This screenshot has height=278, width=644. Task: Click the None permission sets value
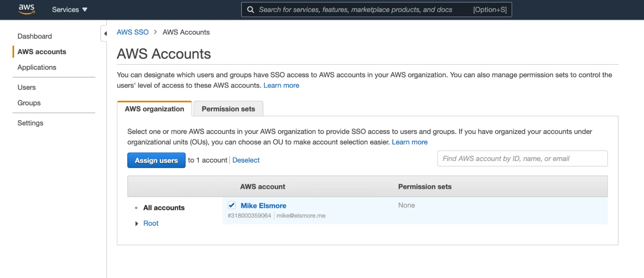(x=406, y=205)
